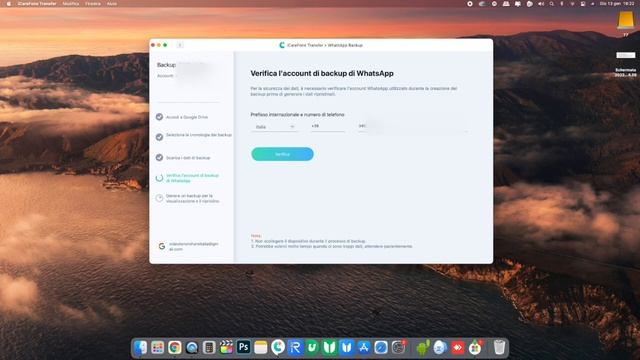This screenshot has height=360, width=640.
Task: Open Finder from the Dock
Action: pyautogui.click(x=140, y=347)
